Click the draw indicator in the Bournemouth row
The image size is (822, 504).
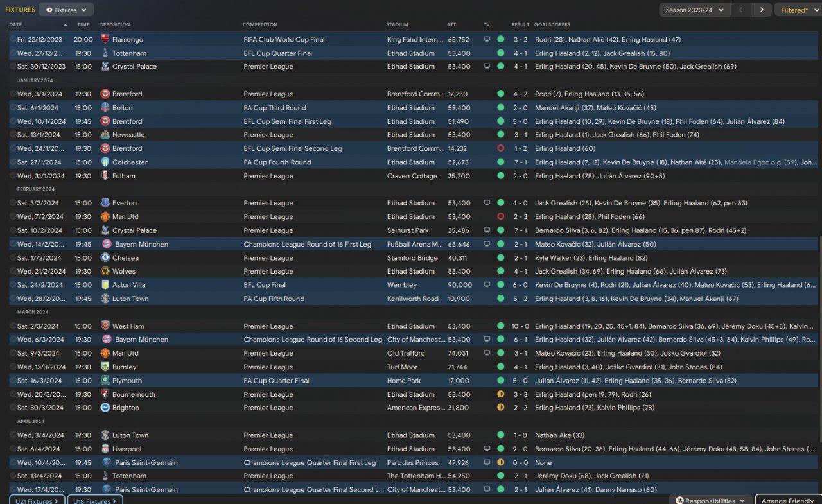tap(500, 394)
